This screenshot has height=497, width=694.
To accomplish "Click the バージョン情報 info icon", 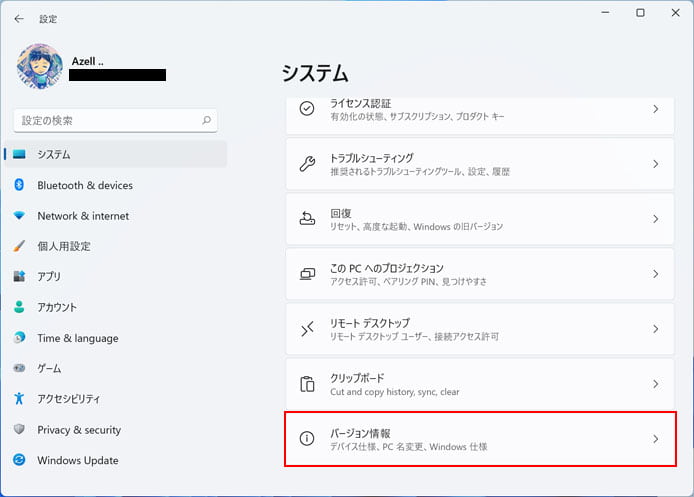I will click(307, 439).
